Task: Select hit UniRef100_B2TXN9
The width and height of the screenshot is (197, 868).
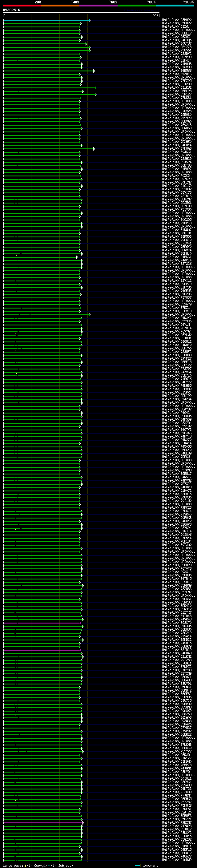Action: coord(177,673)
